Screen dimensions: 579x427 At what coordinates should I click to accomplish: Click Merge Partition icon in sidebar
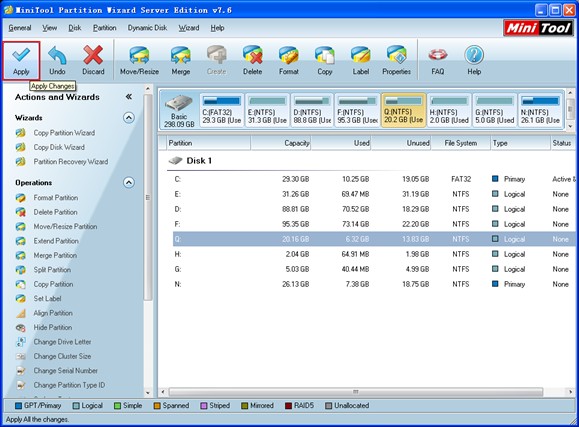click(x=21, y=255)
